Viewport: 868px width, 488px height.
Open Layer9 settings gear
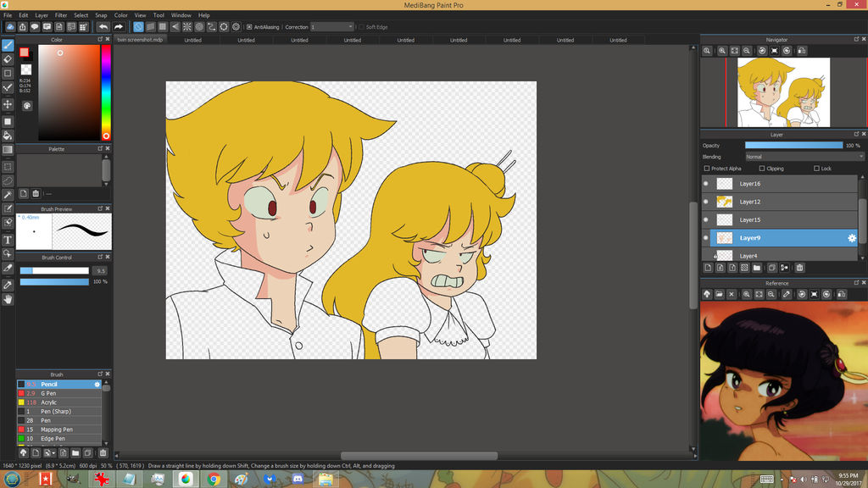point(852,238)
